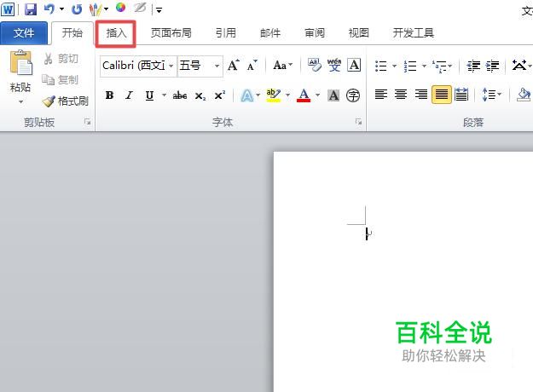
Task: Click the Shading paint bucket icon
Action: click(524, 95)
